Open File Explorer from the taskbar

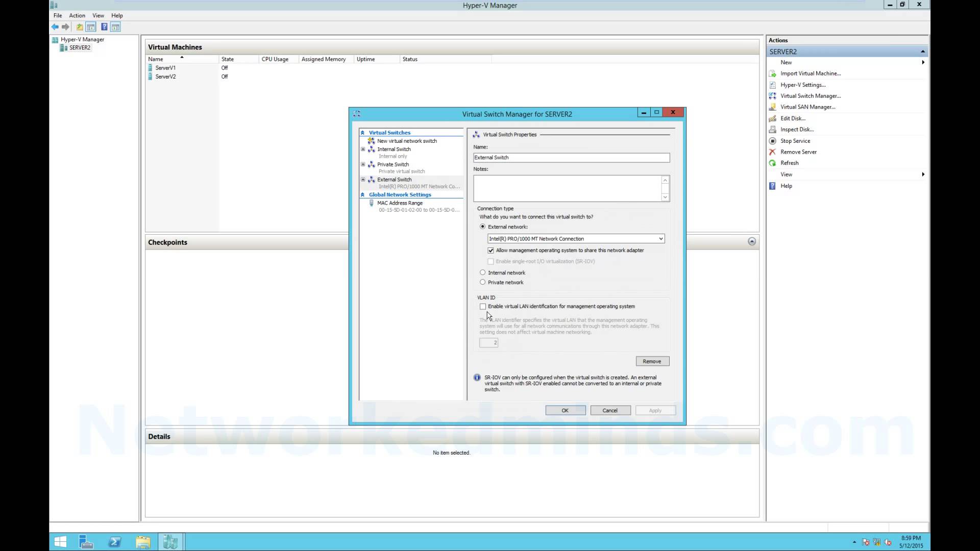(143, 542)
